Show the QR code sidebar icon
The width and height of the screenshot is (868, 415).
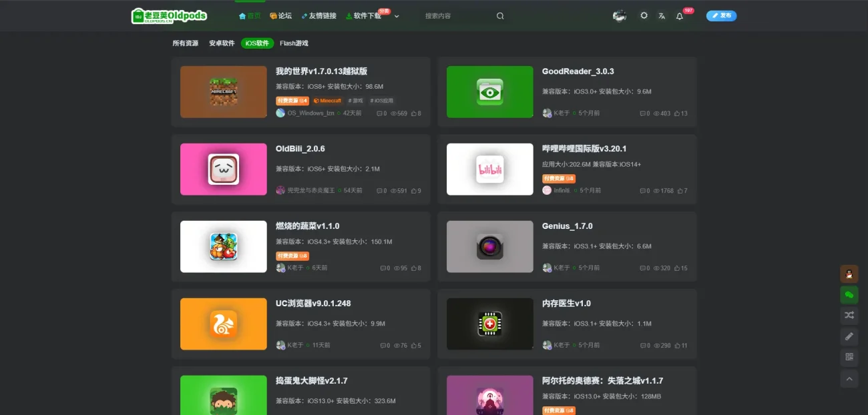click(x=849, y=358)
